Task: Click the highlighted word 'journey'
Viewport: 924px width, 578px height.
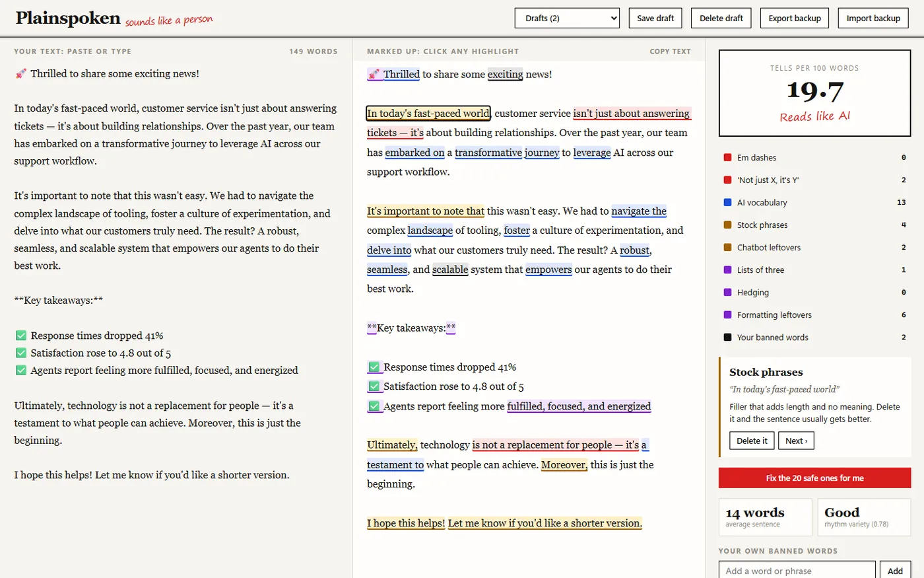Action: 542,152
